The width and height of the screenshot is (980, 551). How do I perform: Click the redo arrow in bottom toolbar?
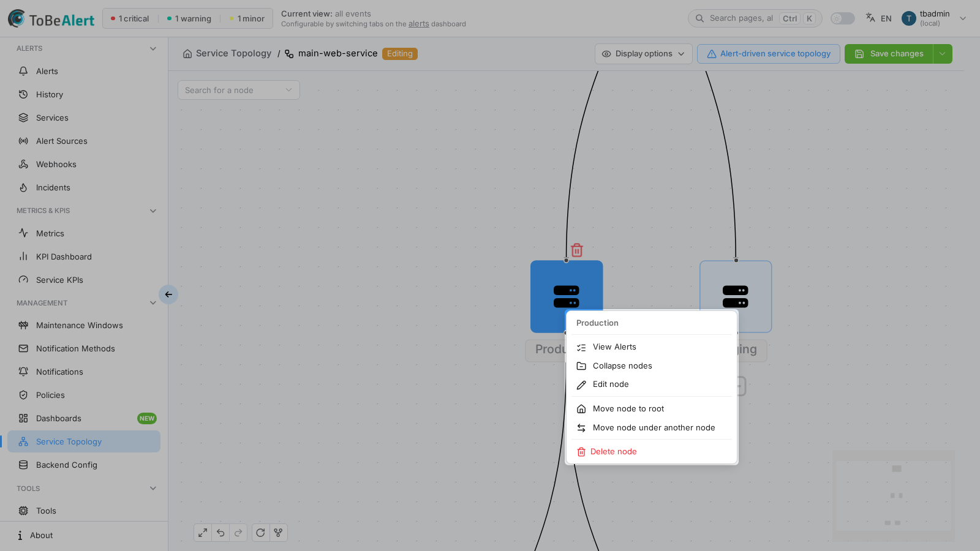point(238,533)
